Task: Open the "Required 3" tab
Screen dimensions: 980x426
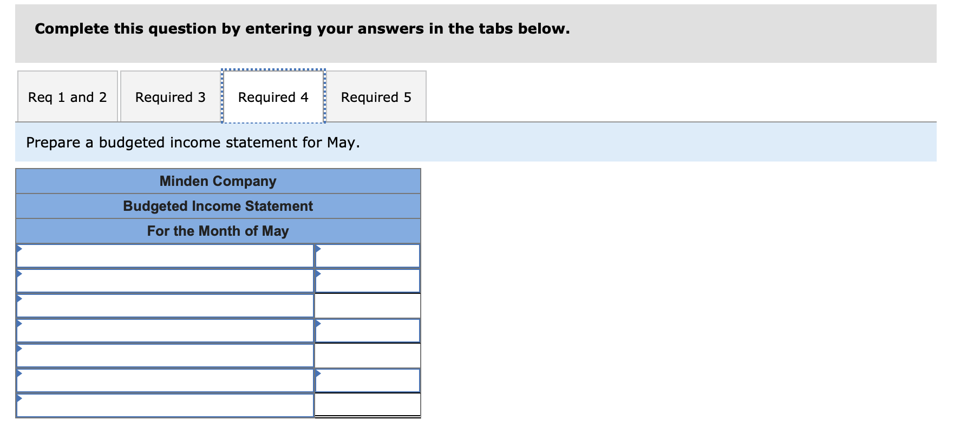Action: [170, 96]
